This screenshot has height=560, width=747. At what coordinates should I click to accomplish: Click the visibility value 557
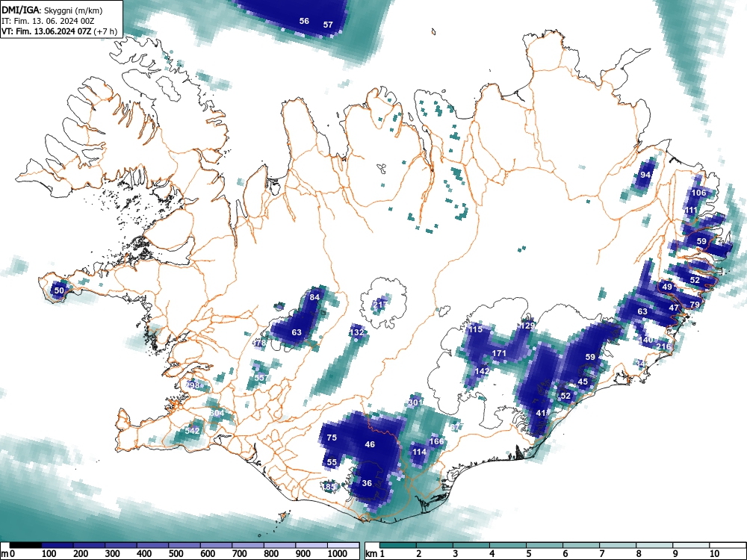point(261,378)
